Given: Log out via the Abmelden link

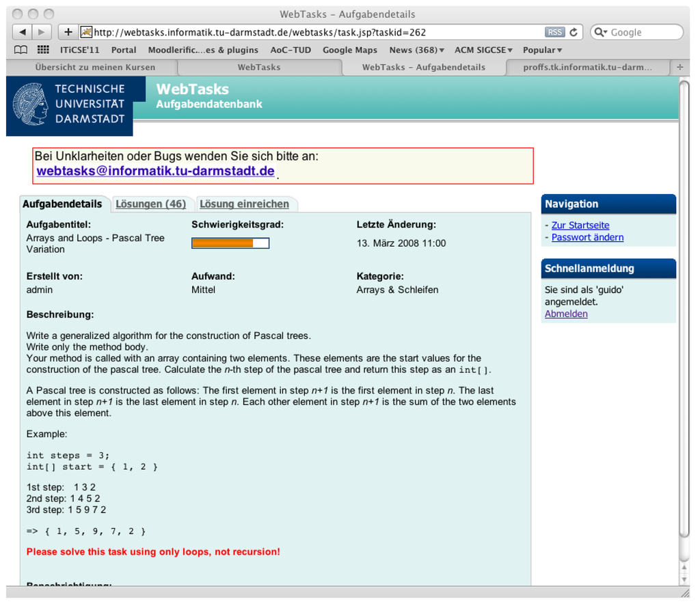Looking at the screenshot, I should coord(565,314).
